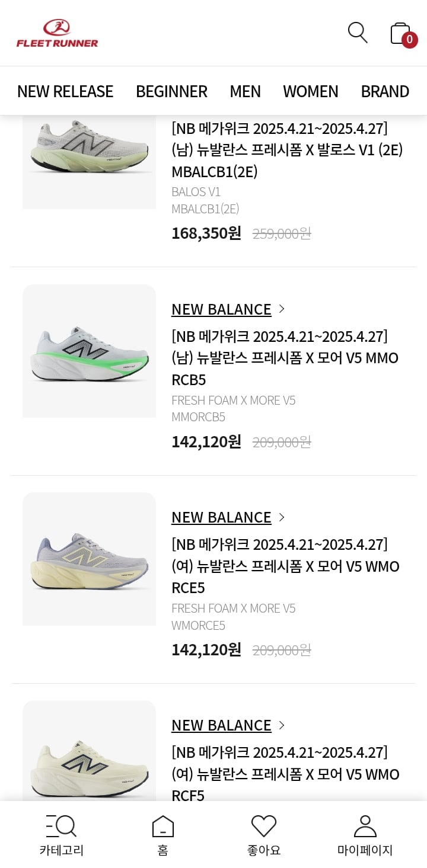Tap the cart item count badge

[409, 40]
